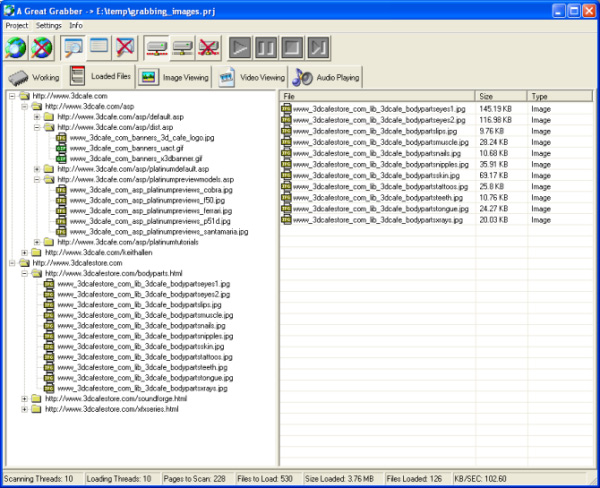Click the magnifying glass window toolbar icon
The image size is (600, 488).
point(74,47)
